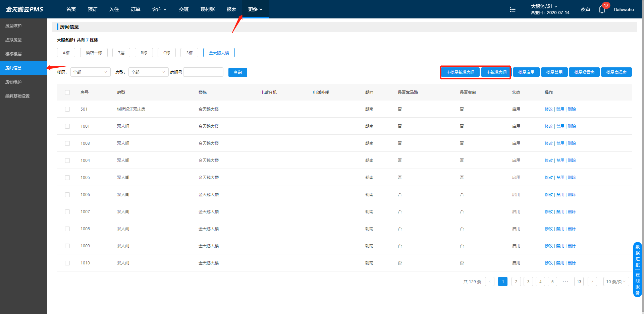This screenshot has width=644, height=314.
Task: Open the 交班 menu
Action: [x=184, y=9]
